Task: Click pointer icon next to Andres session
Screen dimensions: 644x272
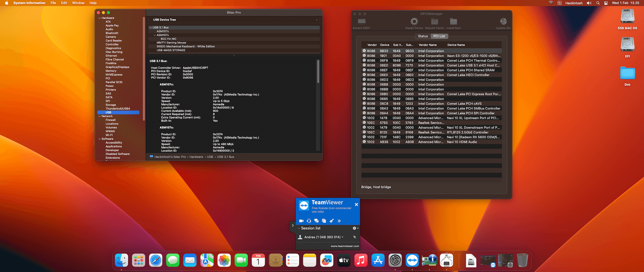Action: point(355,237)
